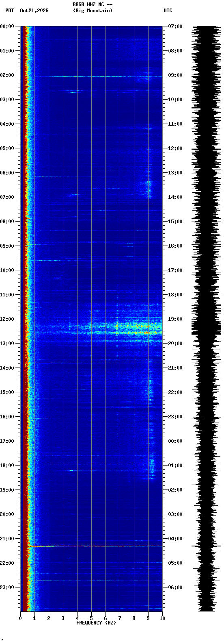Screen dimensions: 224x644
Task: Click the 'UTC' timezone label
Action: pos(168,11)
